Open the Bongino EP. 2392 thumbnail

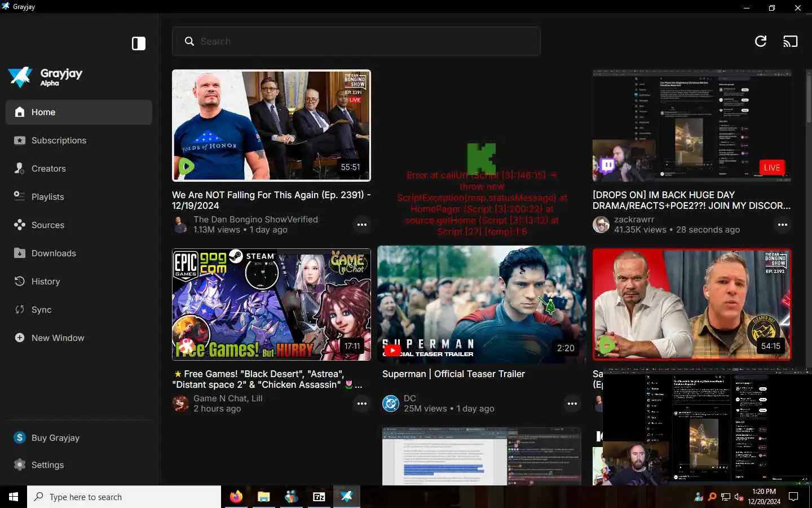692,304
